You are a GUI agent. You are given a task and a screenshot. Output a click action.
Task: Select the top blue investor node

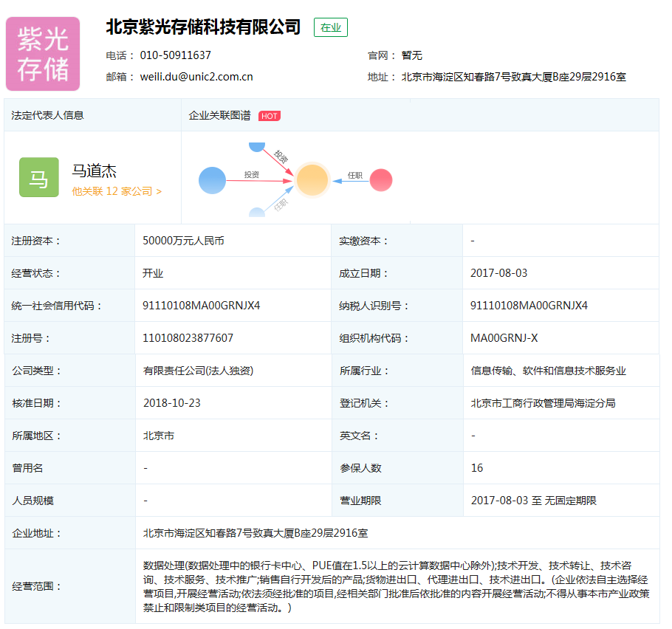257,147
